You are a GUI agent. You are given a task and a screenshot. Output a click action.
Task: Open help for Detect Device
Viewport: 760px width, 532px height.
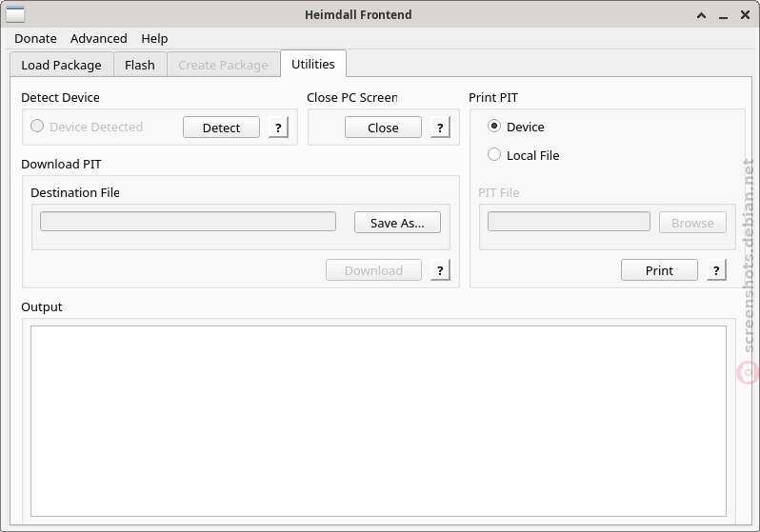[x=278, y=128]
